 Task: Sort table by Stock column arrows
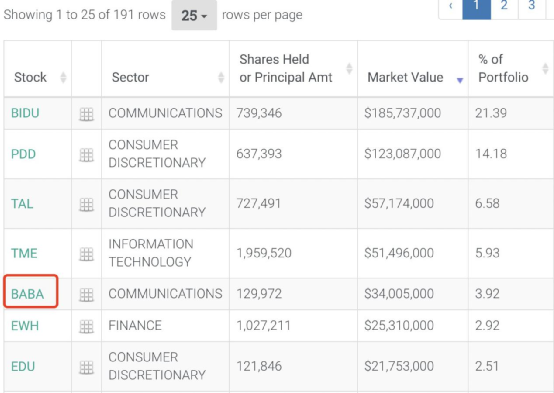[63, 77]
